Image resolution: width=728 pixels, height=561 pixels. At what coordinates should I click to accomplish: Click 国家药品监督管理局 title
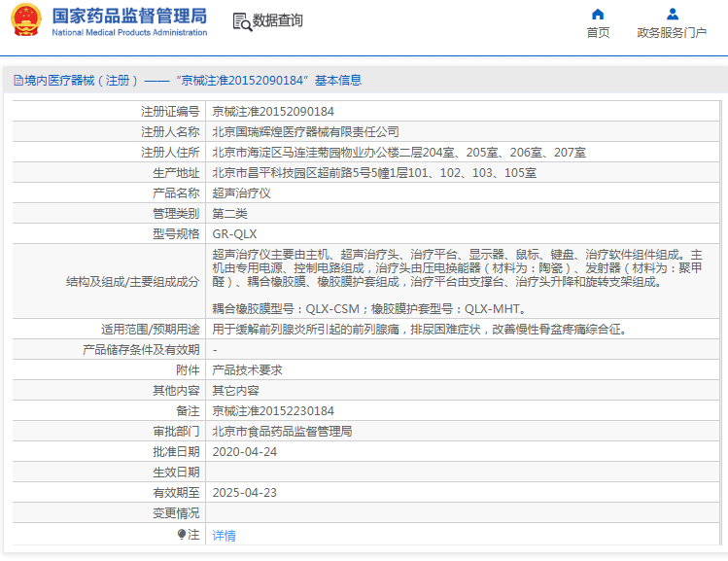[129, 16]
